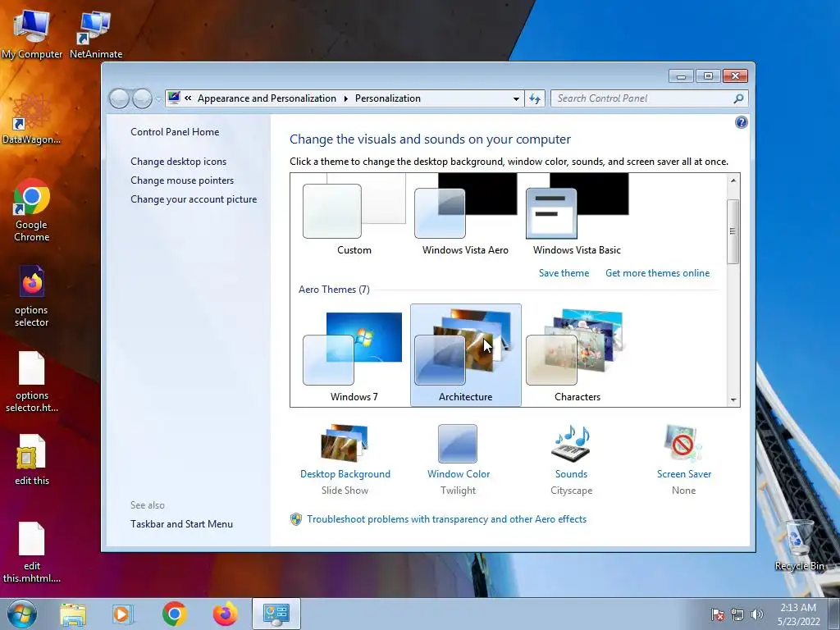Click the refresh button beside address bar
This screenshot has height=630, width=840.
(535, 98)
